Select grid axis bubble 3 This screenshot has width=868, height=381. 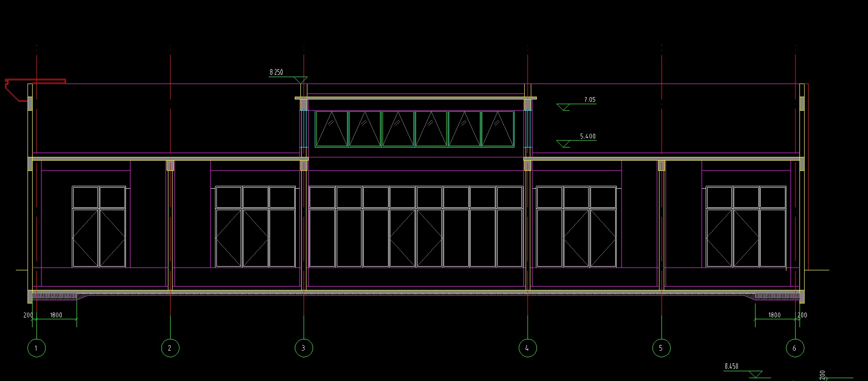tap(304, 348)
